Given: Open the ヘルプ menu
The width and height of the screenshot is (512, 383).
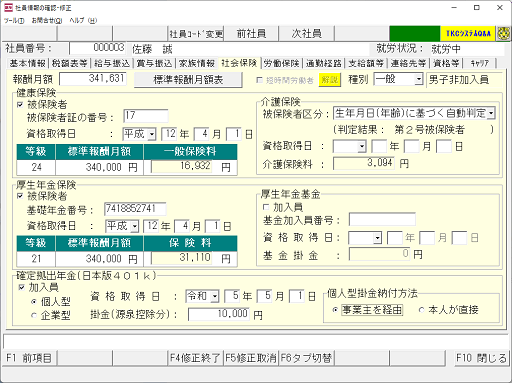Looking at the screenshot, I should pyautogui.click(x=83, y=21).
